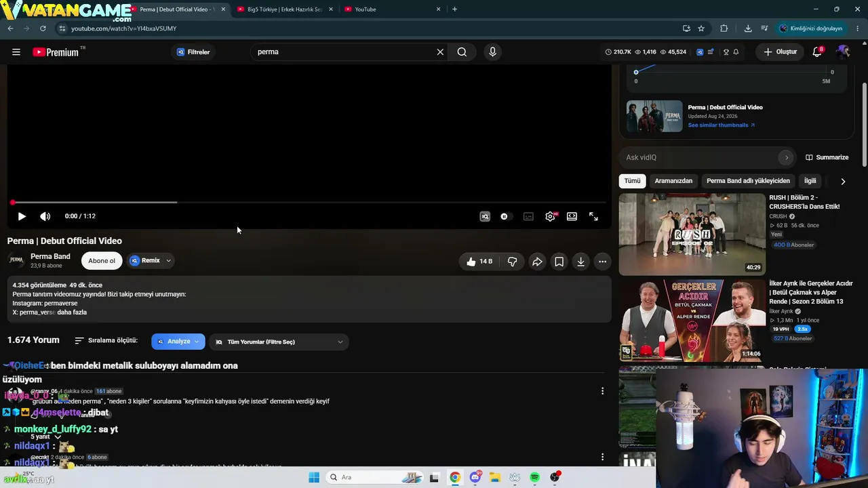Subscribe with the Abone ol button
Viewport: 868px width, 488px height.
[102, 261]
